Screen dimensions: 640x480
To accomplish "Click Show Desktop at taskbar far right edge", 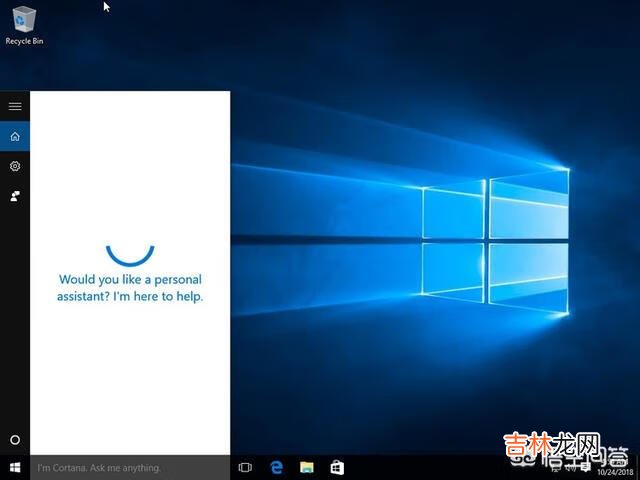I will (x=638, y=467).
